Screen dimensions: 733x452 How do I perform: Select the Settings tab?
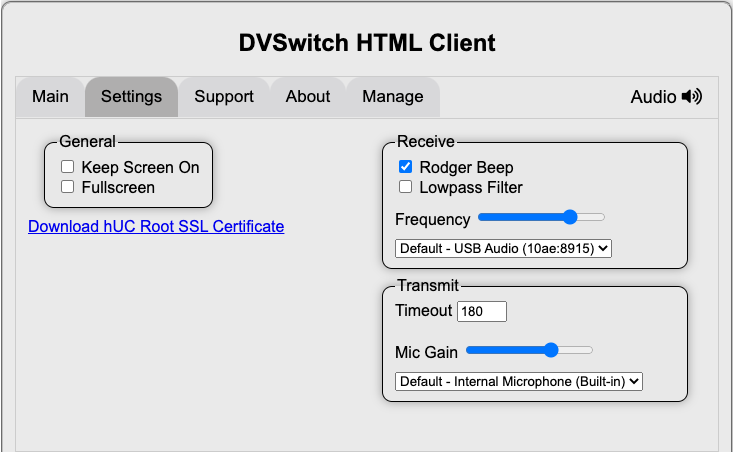coord(131,97)
